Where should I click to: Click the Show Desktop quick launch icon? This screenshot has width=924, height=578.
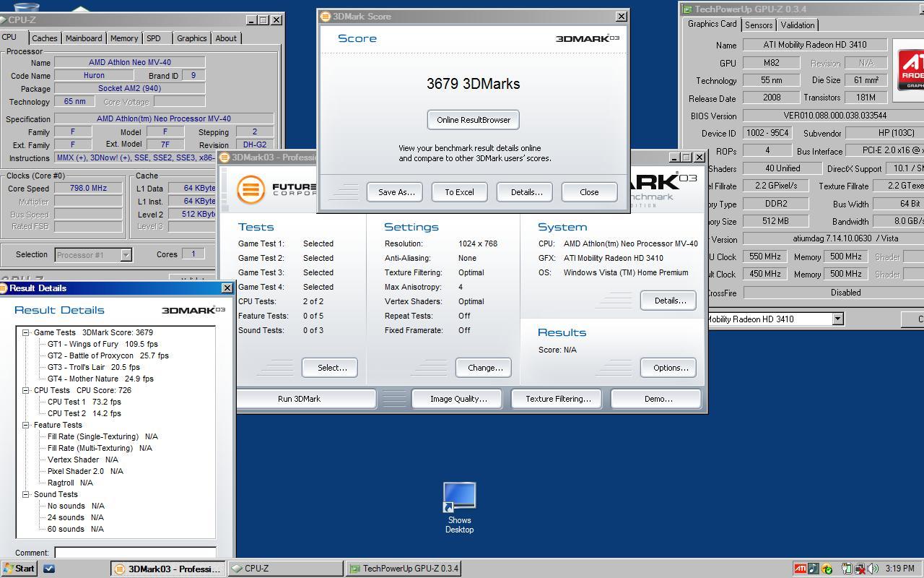click(49, 569)
